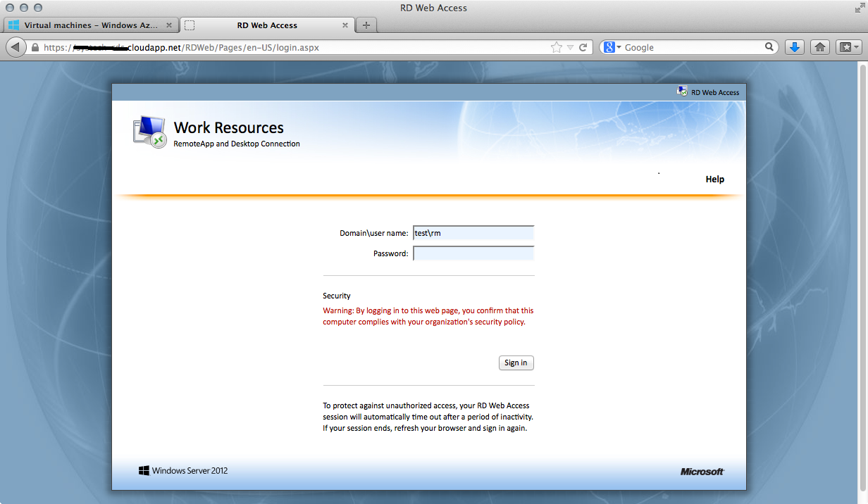
Task: Toggle full screen with the title bar arrows
Action: coord(859,8)
